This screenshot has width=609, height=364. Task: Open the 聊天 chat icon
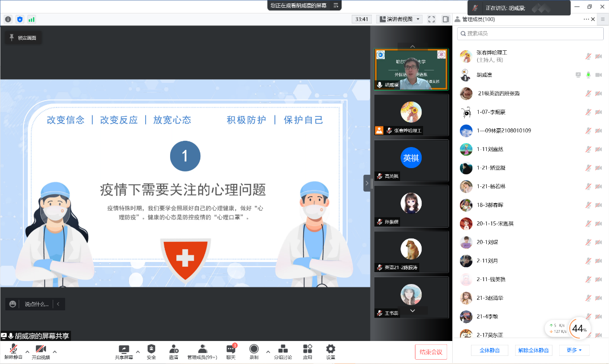231,349
